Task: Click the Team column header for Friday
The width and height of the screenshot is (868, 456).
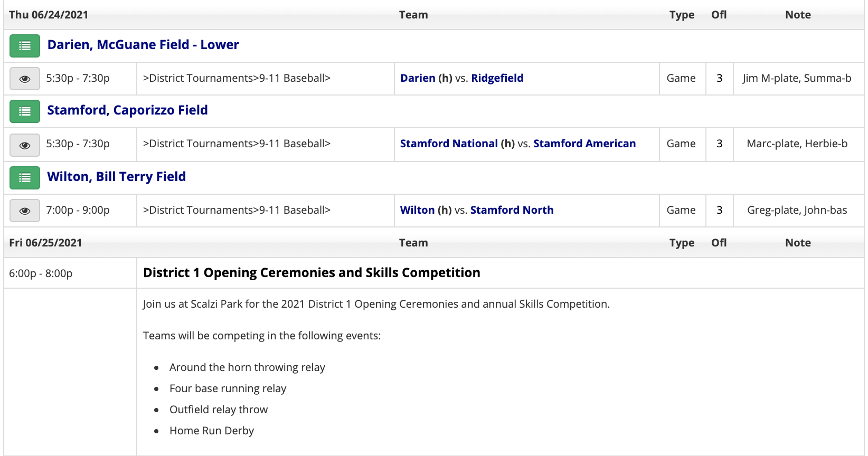Action: tap(413, 243)
